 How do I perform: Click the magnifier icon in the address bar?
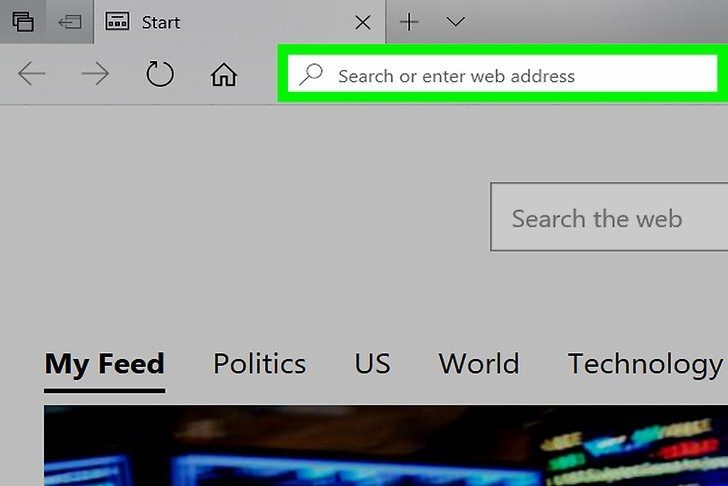[311, 74]
